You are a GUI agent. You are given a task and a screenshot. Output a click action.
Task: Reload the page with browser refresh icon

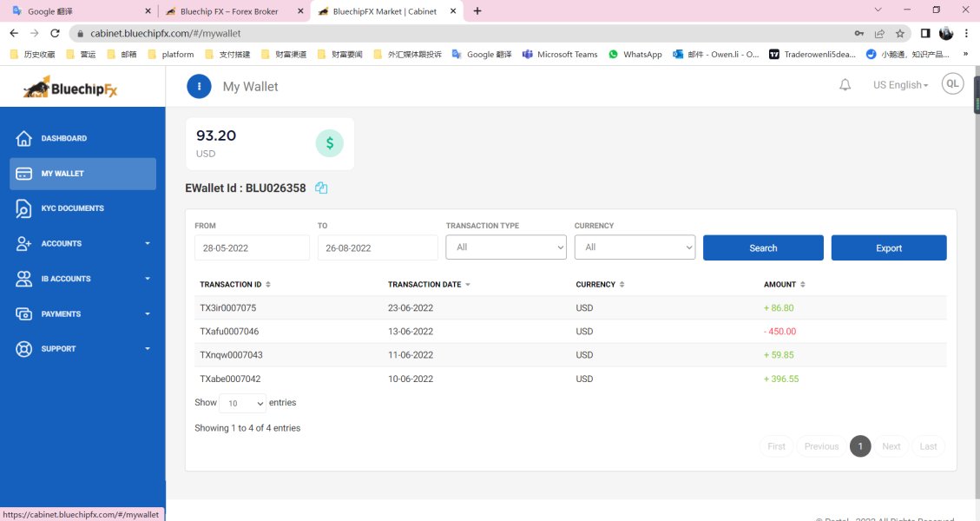tap(55, 33)
